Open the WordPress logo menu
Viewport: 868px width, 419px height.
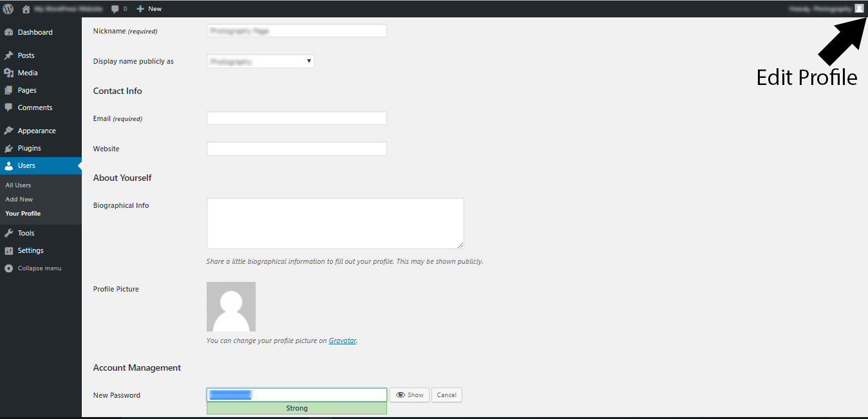tap(8, 9)
